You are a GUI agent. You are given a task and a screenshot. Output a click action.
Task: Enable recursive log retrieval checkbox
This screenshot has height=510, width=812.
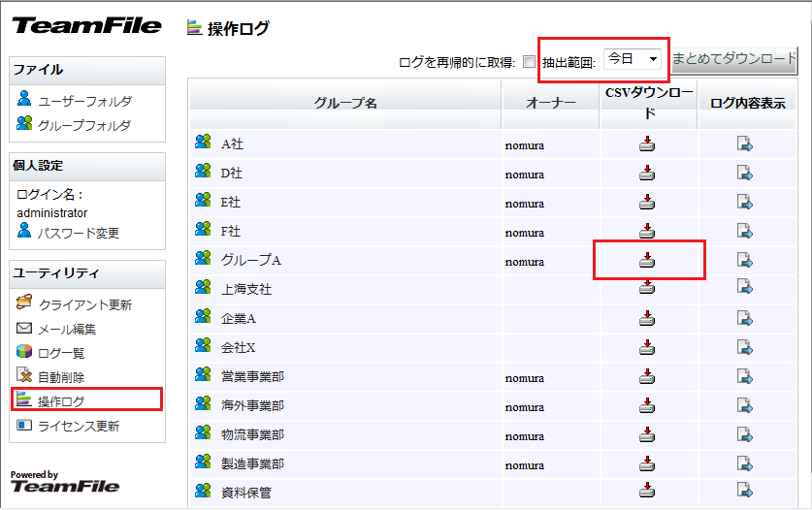(529, 62)
